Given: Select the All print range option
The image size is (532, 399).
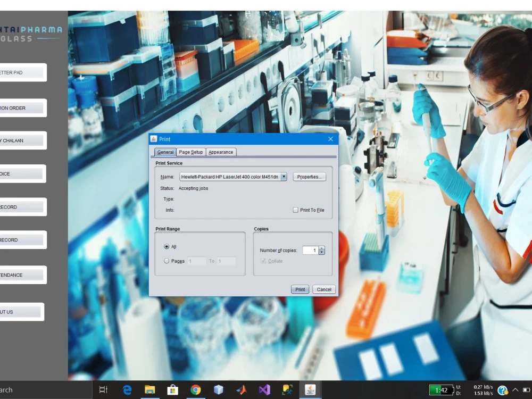Looking at the screenshot, I should coord(167,246).
